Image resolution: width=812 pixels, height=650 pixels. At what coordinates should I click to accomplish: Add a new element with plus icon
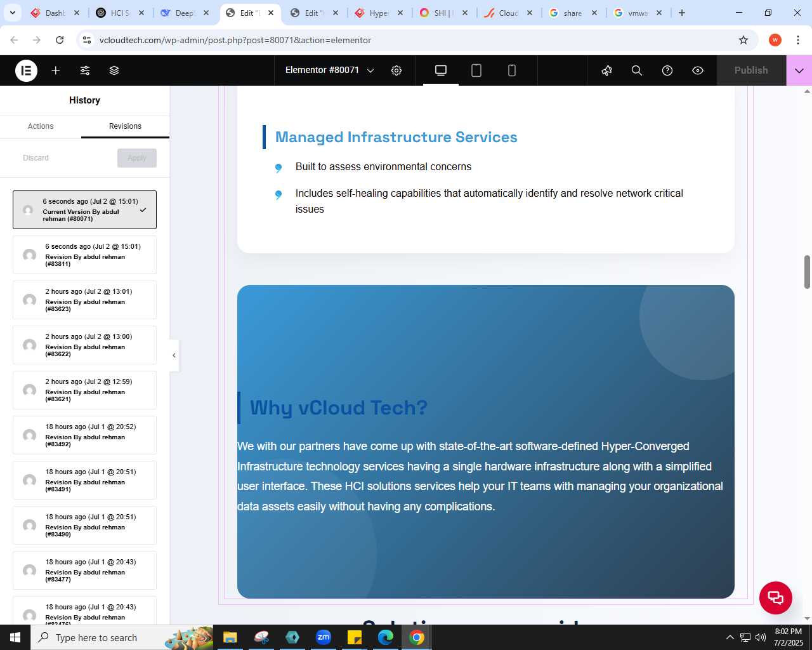(x=56, y=70)
